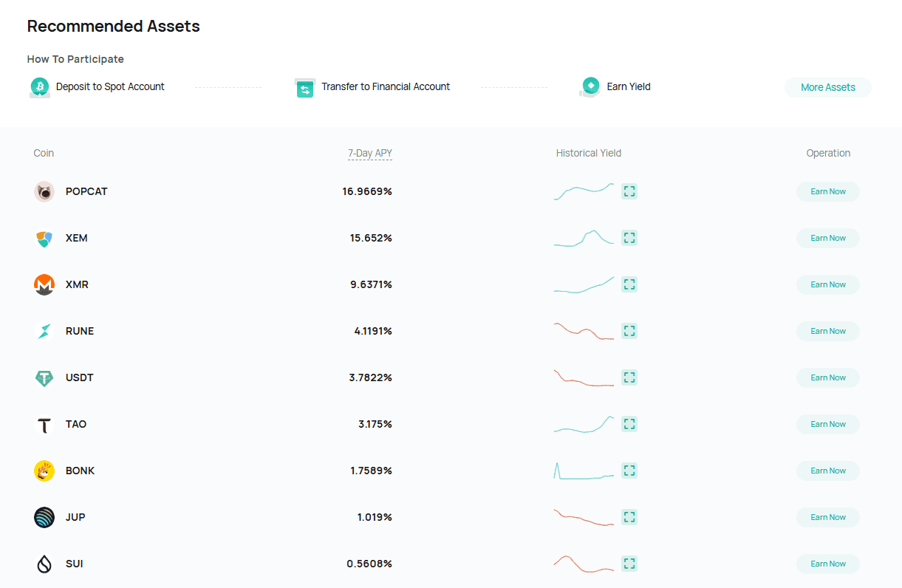Viewport: 902px width, 588px height.
Task: Click the XMR Monero coin icon
Action: 44,284
